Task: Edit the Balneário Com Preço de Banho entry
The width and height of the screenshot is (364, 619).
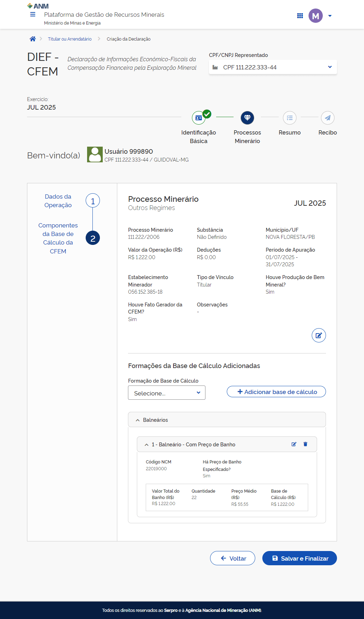Action: coord(294,444)
